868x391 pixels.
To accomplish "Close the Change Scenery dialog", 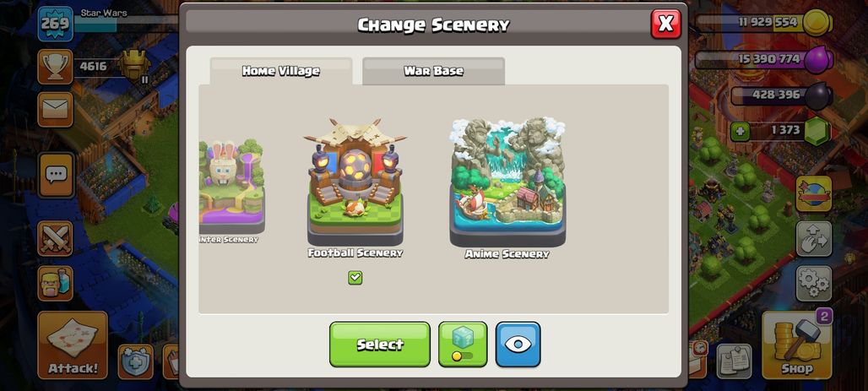I will pyautogui.click(x=666, y=24).
